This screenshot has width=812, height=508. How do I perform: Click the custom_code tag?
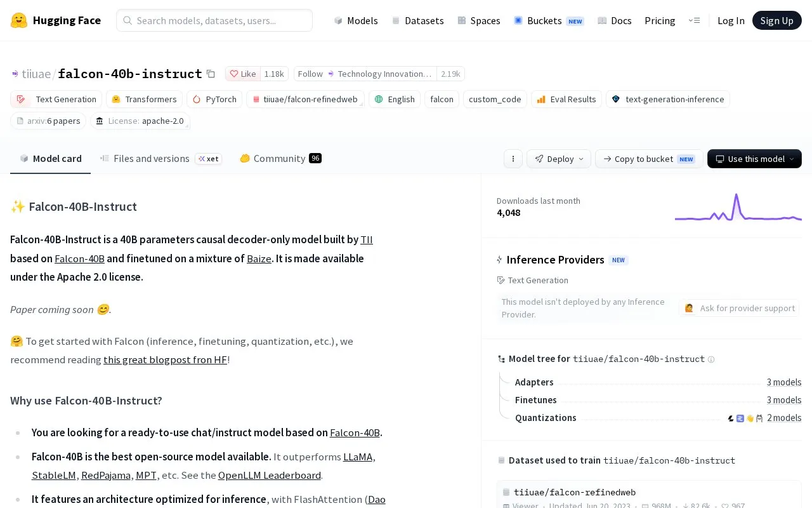click(x=495, y=99)
